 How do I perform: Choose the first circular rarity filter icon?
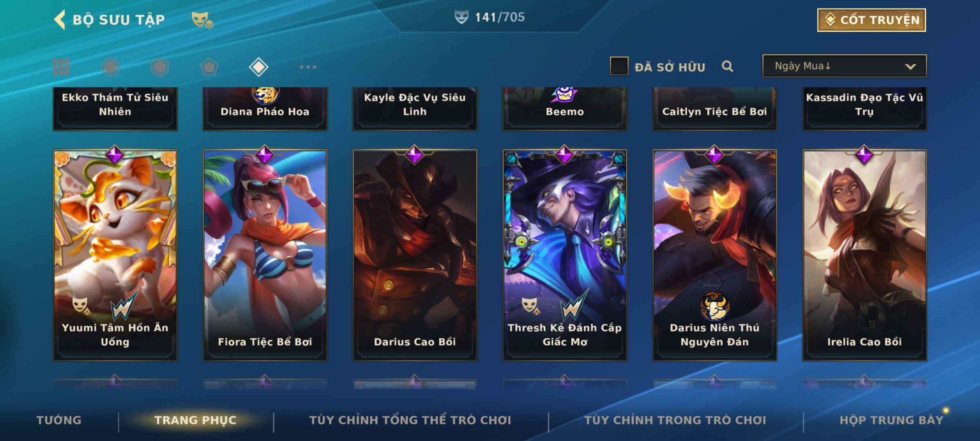coord(110,67)
